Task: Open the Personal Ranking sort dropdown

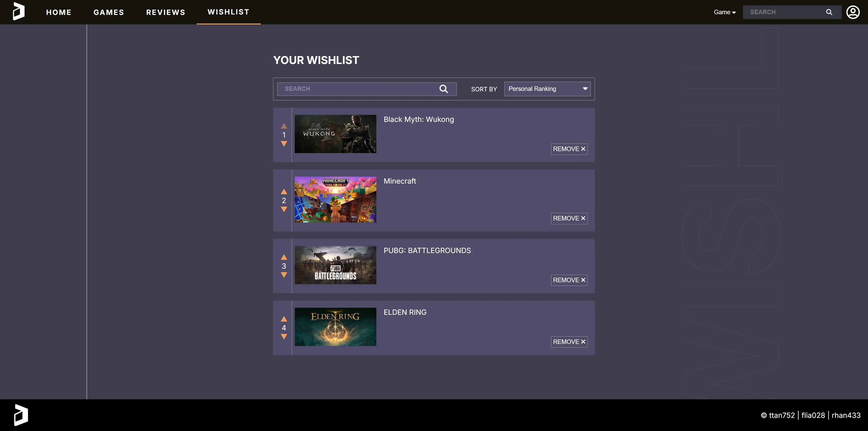Action: 547,89
